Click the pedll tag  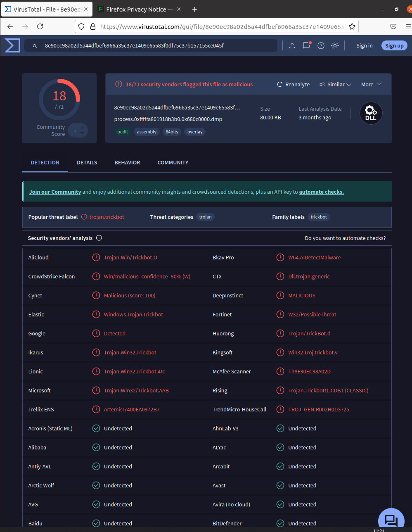(123, 132)
